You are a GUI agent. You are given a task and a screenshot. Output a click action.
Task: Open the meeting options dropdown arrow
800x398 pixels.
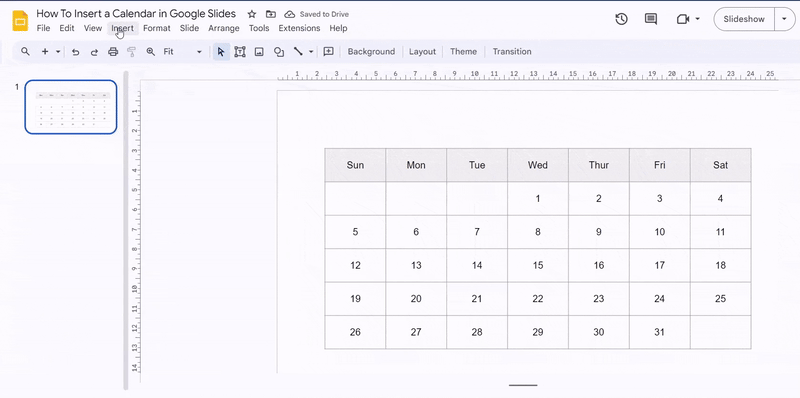pos(697,19)
